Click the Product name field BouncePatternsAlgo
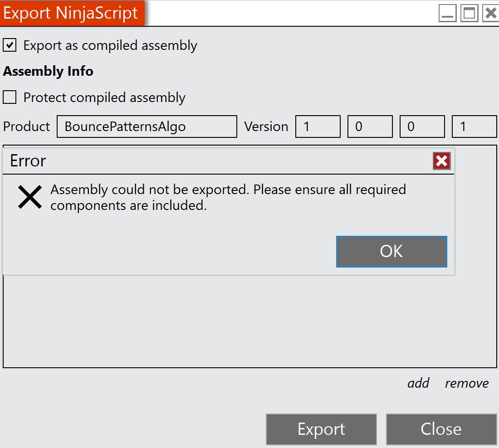The height and width of the screenshot is (448, 499). click(147, 127)
